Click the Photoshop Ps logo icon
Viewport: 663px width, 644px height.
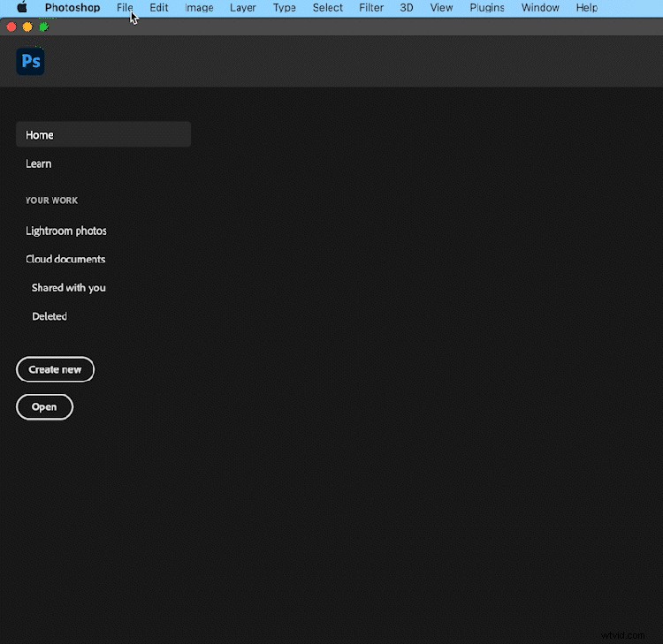(30, 61)
